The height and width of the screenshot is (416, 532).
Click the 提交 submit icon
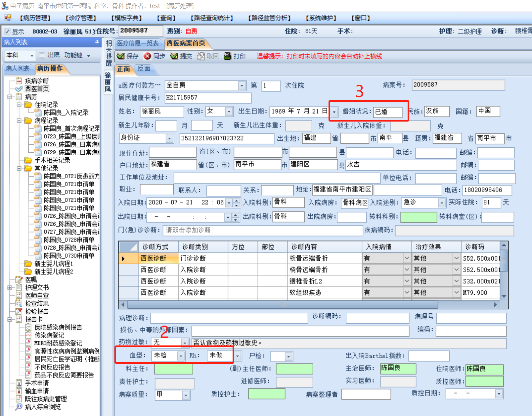coord(174,56)
